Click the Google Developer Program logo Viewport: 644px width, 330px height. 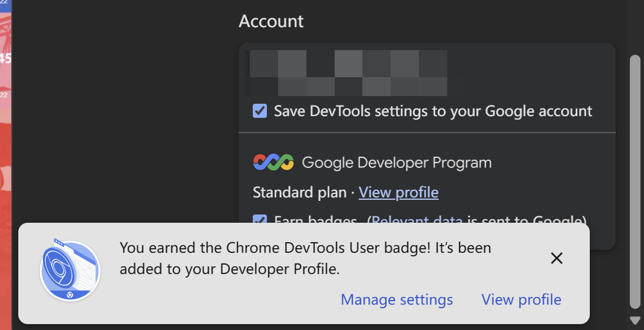click(273, 162)
